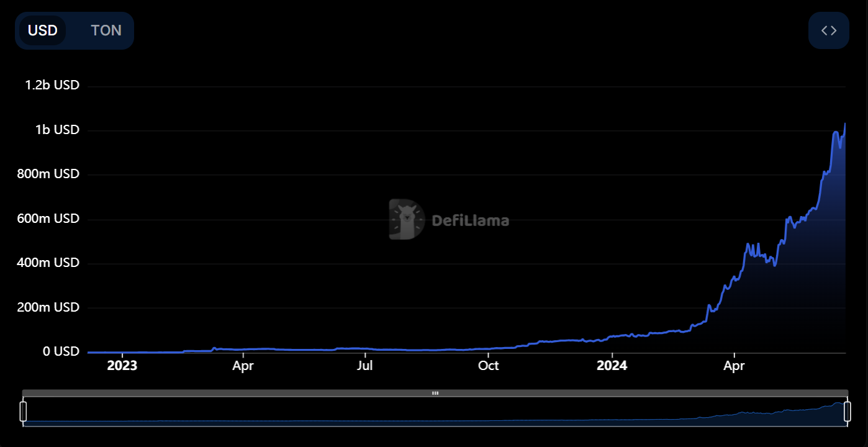Click the mini overview chart in range selector

(x=435, y=412)
